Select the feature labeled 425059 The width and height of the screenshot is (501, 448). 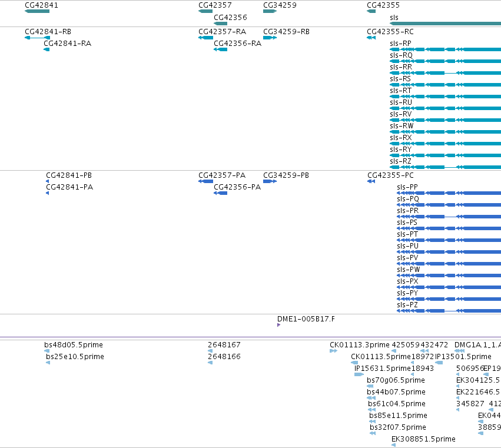click(x=394, y=351)
